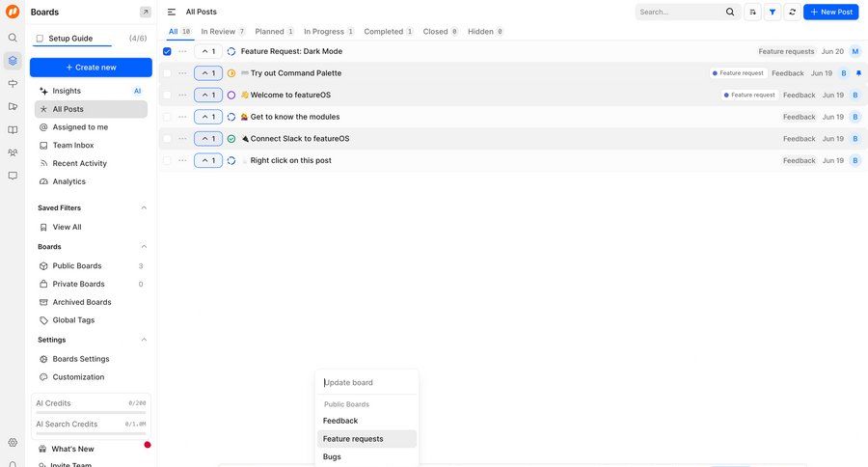The width and height of the screenshot is (868, 467).
Task: Toggle sidebar with hamburger icon beside All Posts
Action: coord(172,12)
